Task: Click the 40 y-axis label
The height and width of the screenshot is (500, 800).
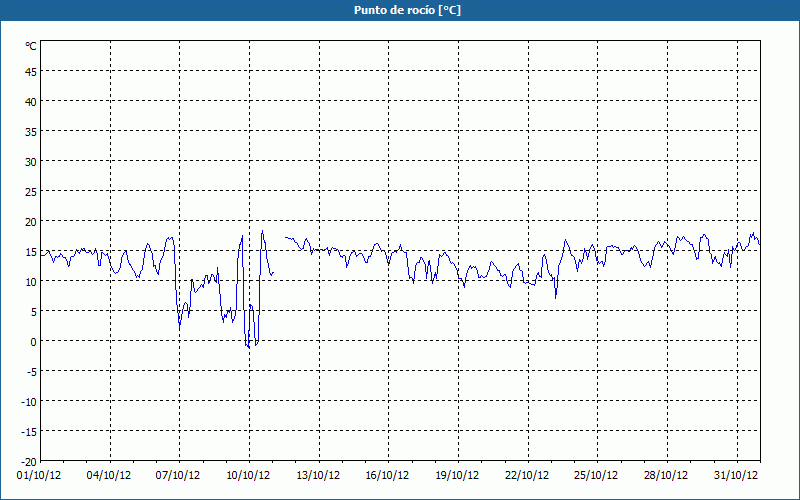Action: tap(31, 103)
